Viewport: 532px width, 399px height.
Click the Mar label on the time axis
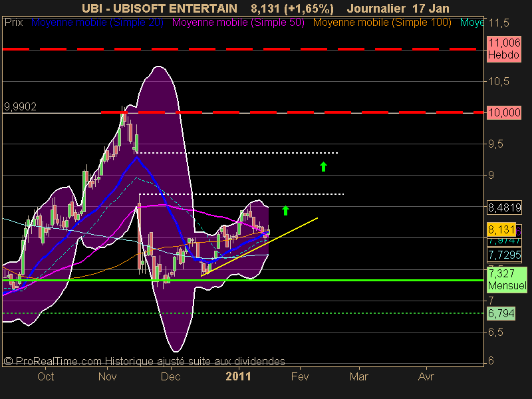tap(359, 376)
